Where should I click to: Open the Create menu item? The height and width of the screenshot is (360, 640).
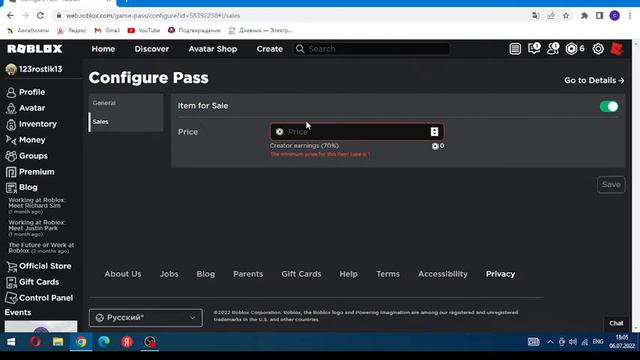[270, 49]
